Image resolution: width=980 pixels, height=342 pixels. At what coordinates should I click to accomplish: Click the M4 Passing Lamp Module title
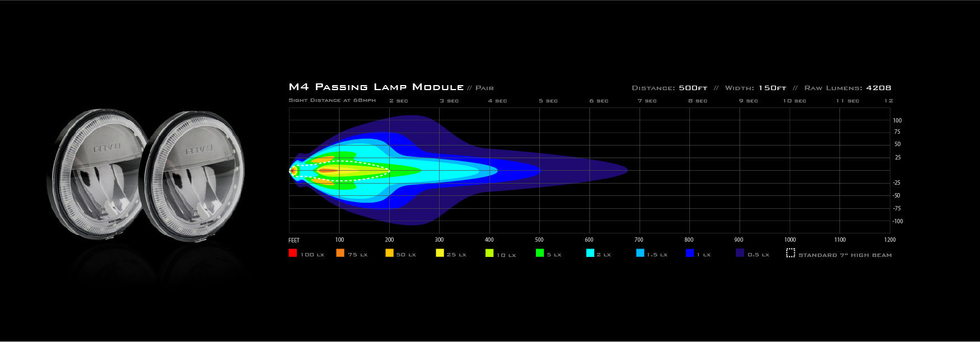376,87
